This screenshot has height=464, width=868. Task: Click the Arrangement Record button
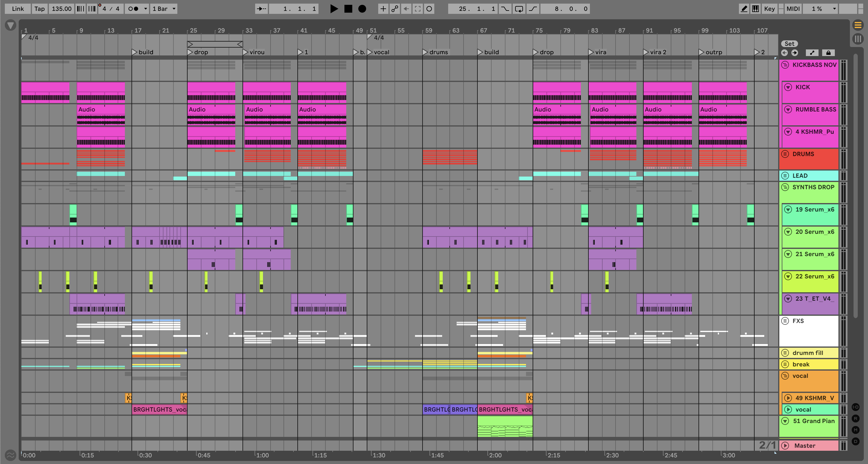tap(362, 9)
